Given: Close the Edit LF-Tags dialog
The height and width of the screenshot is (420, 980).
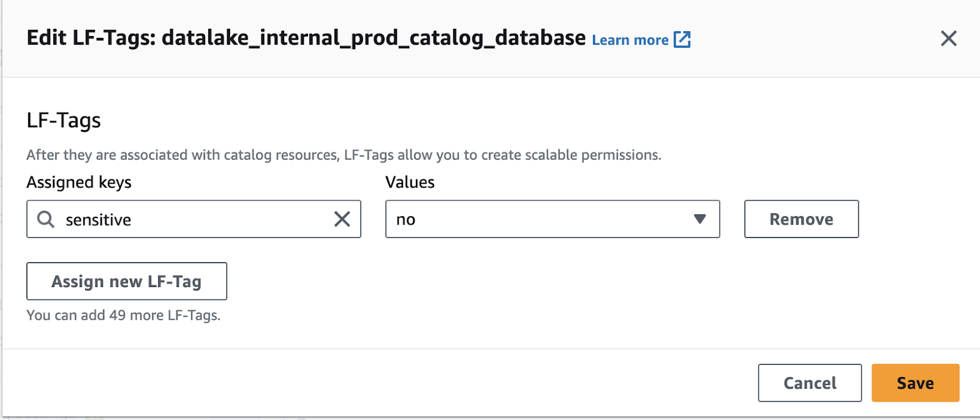Looking at the screenshot, I should [948, 39].
